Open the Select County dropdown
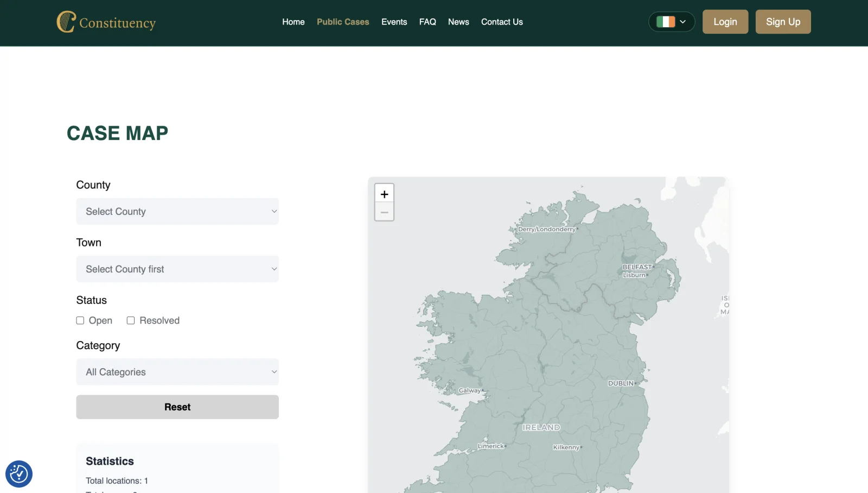 [177, 211]
